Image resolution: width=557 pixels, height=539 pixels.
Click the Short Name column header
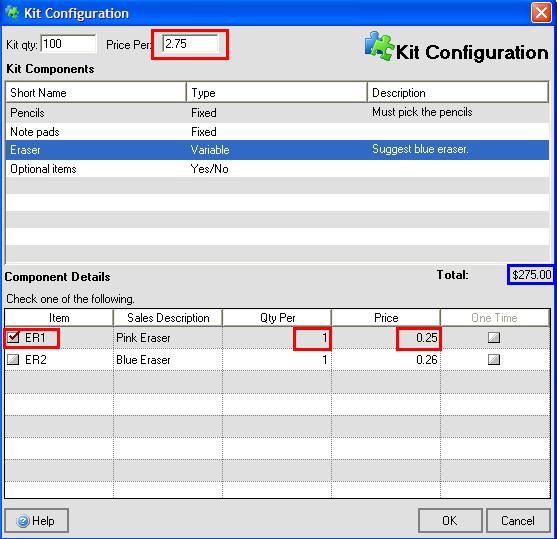click(96, 92)
